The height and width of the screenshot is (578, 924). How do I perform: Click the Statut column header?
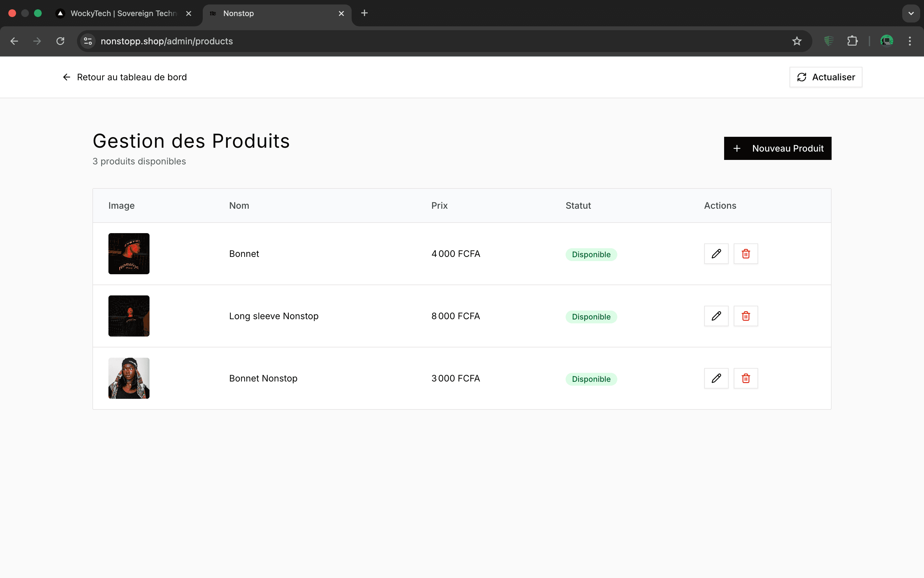point(578,206)
